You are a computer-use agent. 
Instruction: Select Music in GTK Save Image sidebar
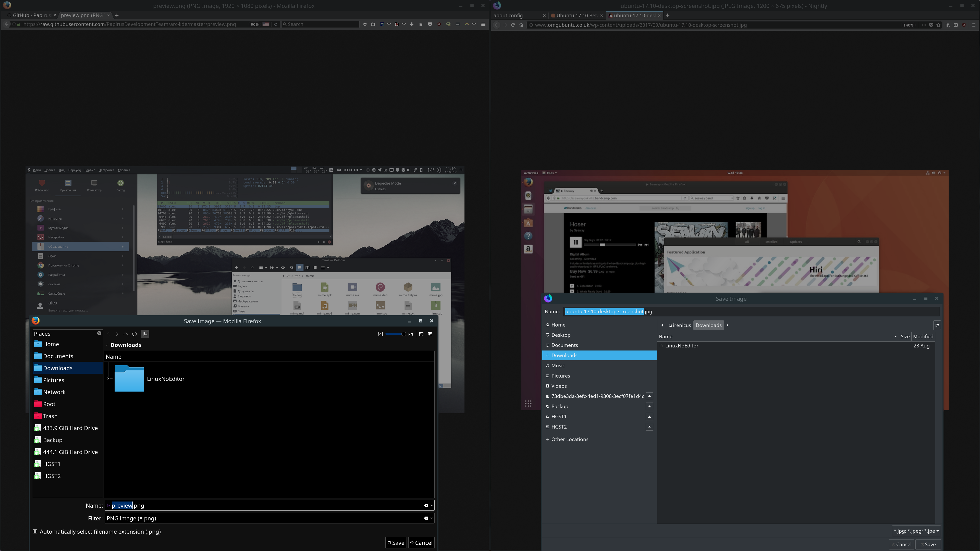pyautogui.click(x=599, y=366)
